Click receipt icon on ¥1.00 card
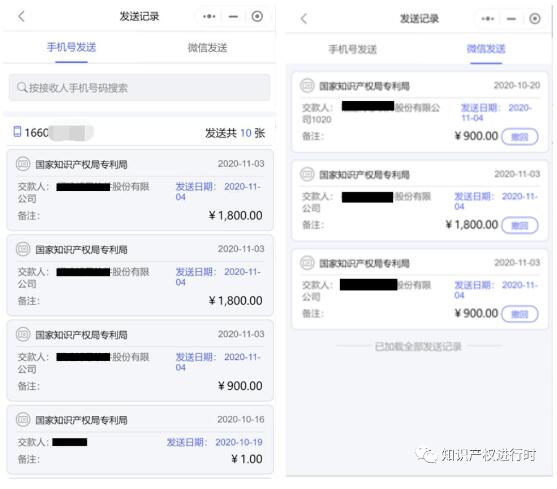Screen dimensions: 557x489 point(23,420)
